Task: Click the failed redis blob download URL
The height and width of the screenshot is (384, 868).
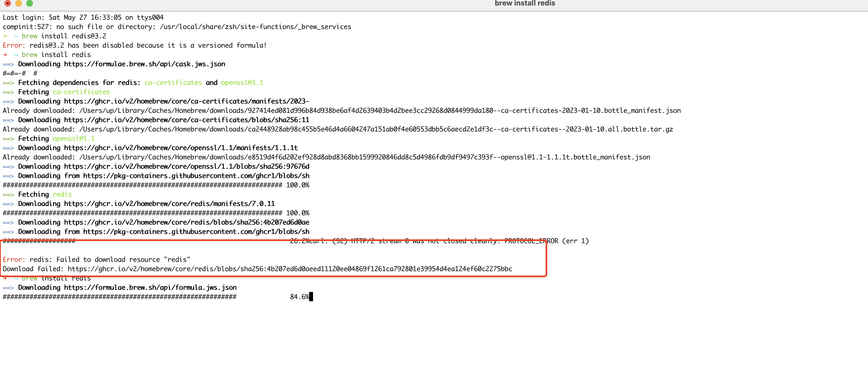Action: (290, 269)
